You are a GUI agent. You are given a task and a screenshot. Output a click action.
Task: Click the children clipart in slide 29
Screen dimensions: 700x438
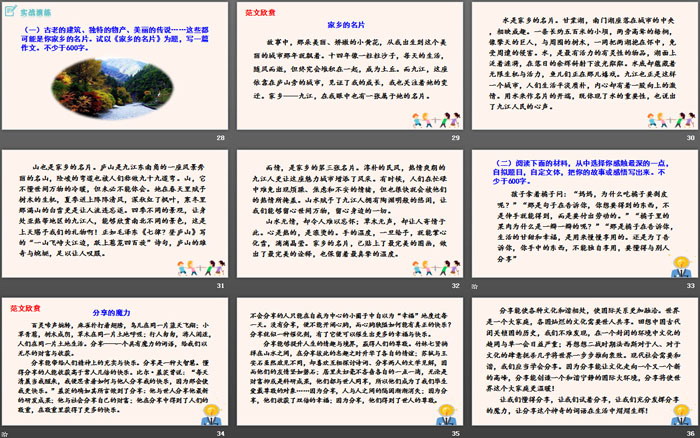pyautogui.click(x=436, y=120)
